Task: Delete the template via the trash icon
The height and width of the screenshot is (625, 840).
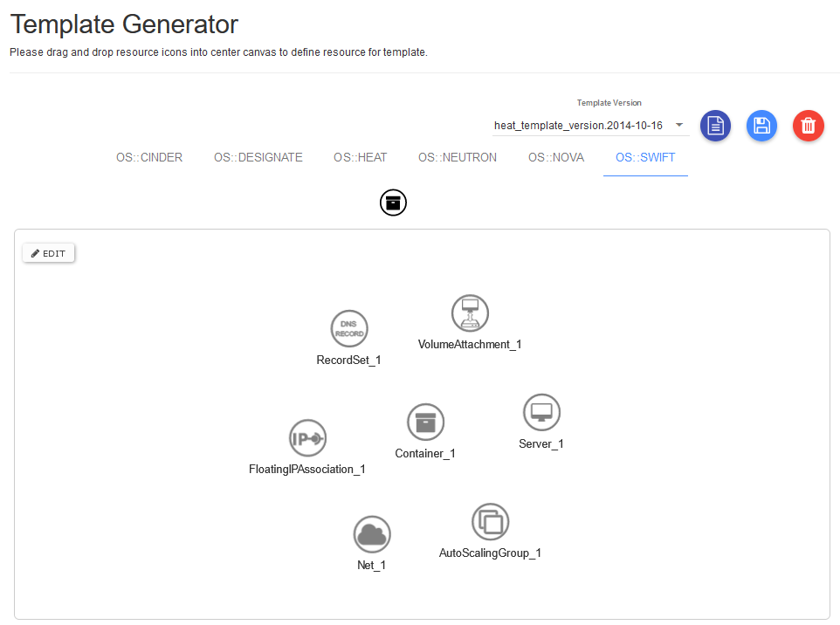Action: pyautogui.click(x=808, y=126)
